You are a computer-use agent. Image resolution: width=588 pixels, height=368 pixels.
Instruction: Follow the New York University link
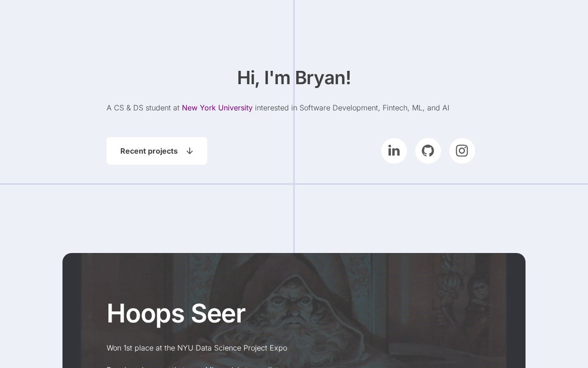tap(217, 108)
